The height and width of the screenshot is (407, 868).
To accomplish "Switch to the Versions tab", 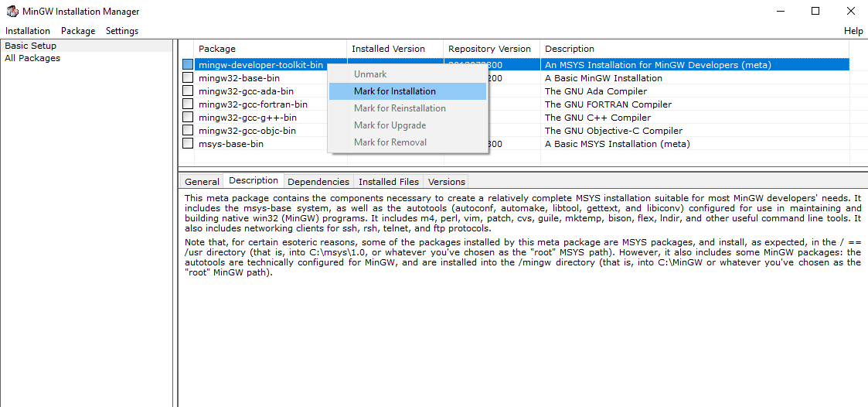I will (447, 181).
